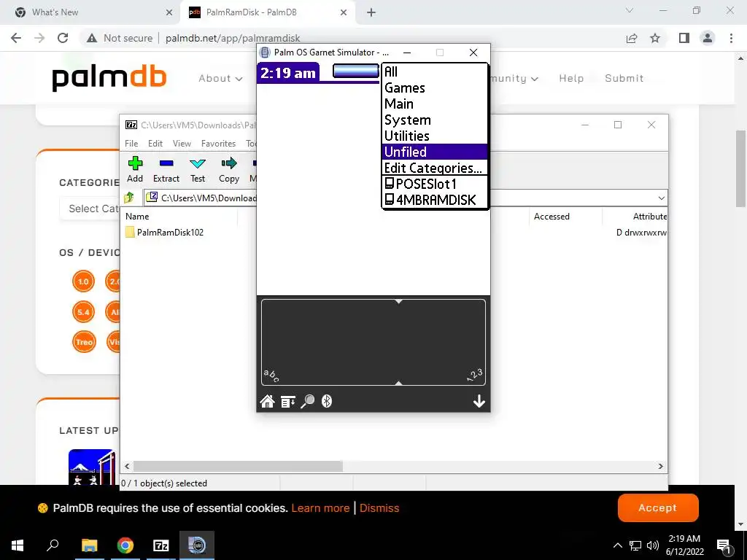
Task: Open Chrome tab search chevron
Action: [630, 10]
